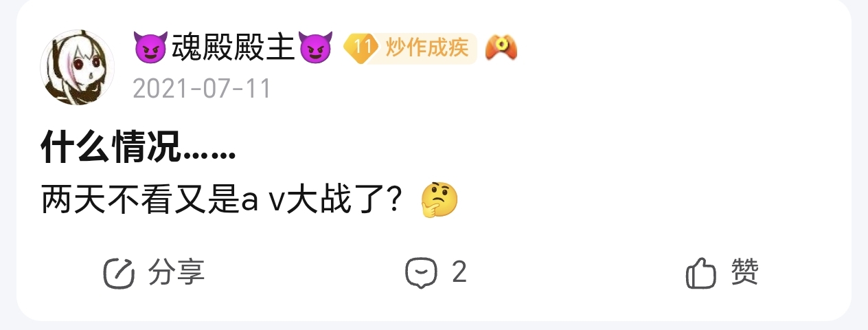The height and width of the screenshot is (330, 868).
Task: Select the 分享 label
Action: click(176, 273)
